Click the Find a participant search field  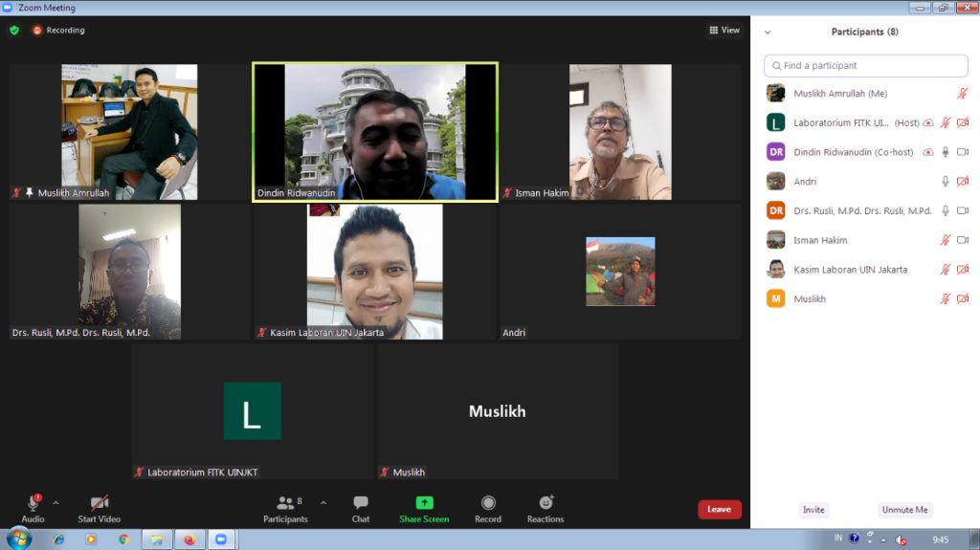click(x=866, y=66)
